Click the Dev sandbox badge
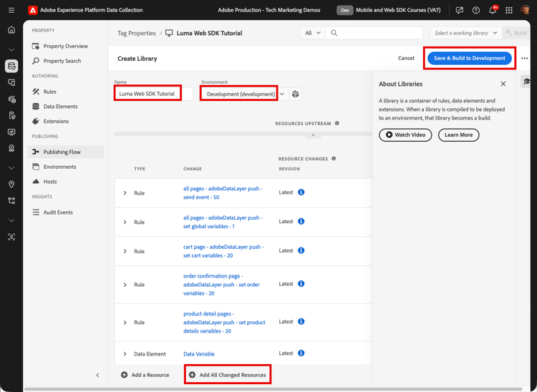The image size is (537, 392). [x=345, y=10]
